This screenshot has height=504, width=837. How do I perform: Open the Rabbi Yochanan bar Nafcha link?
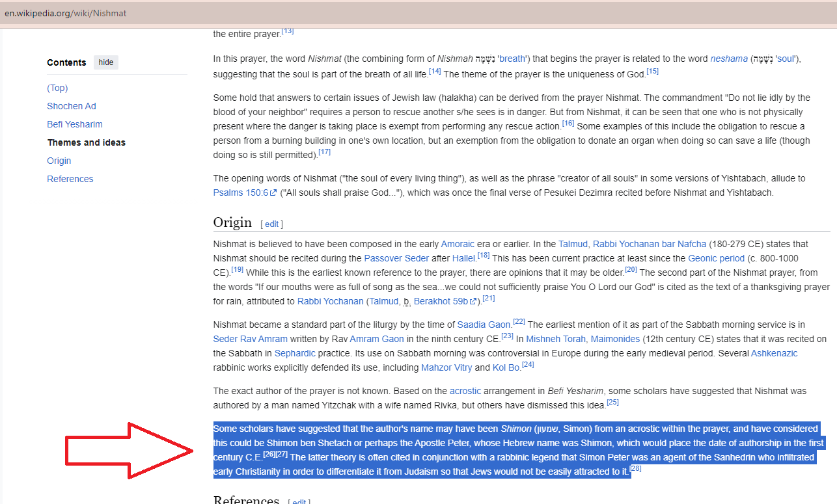coord(650,244)
